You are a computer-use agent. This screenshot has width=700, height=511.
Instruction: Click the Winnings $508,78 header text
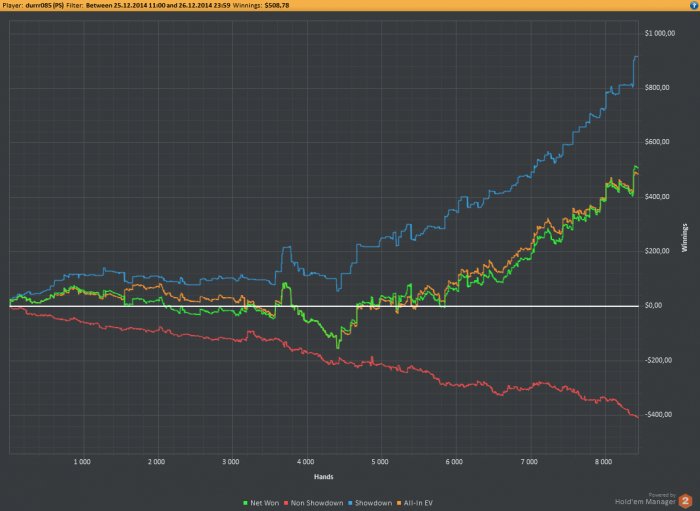click(261, 5)
